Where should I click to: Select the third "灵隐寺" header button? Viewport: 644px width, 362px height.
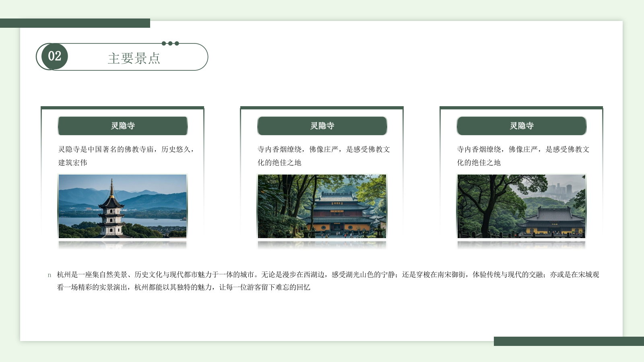pyautogui.click(x=521, y=126)
